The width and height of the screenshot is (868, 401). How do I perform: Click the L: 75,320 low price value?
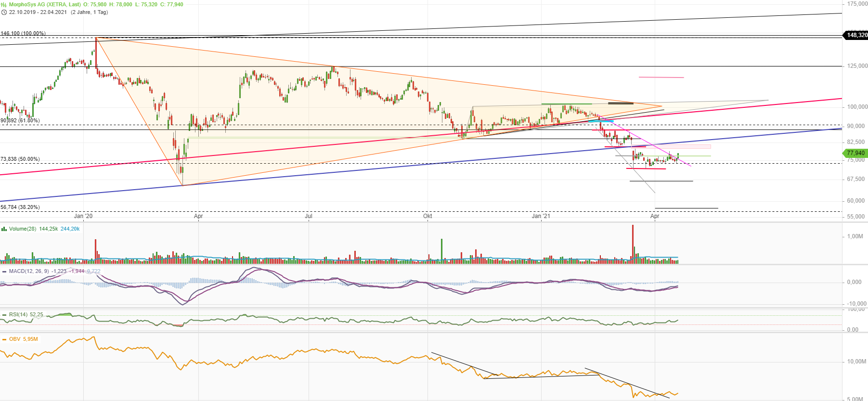click(145, 4)
